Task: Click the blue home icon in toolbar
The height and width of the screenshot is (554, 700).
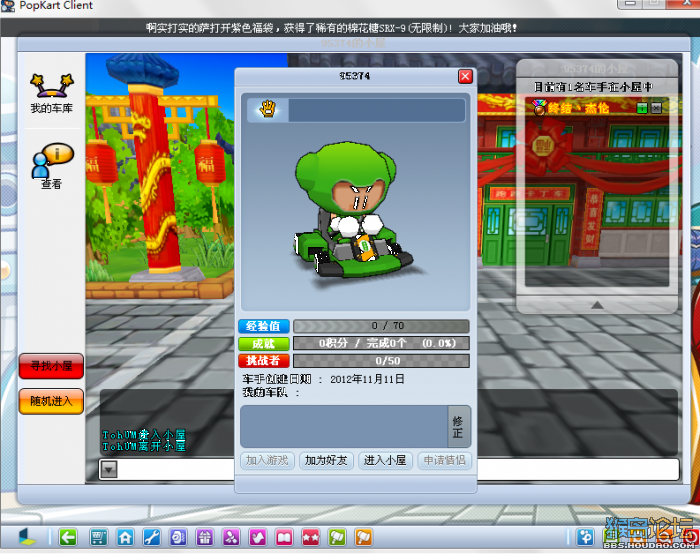Action: click(125, 537)
